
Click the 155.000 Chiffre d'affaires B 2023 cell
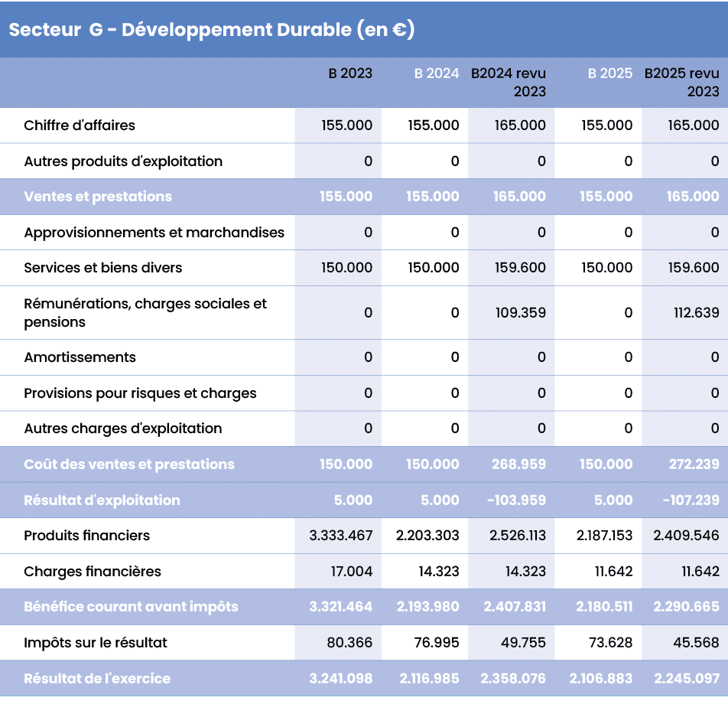point(348,125)
